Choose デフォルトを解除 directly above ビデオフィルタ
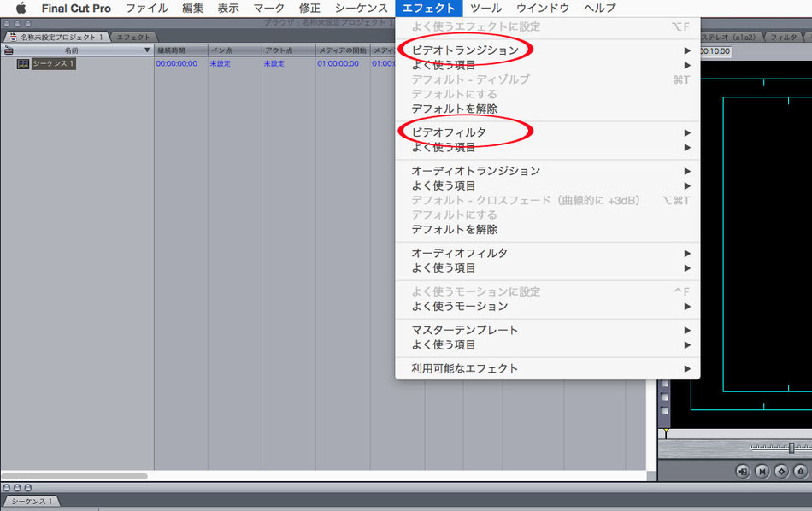The width and height of the screenshot is (812, 511). (548, 109)
